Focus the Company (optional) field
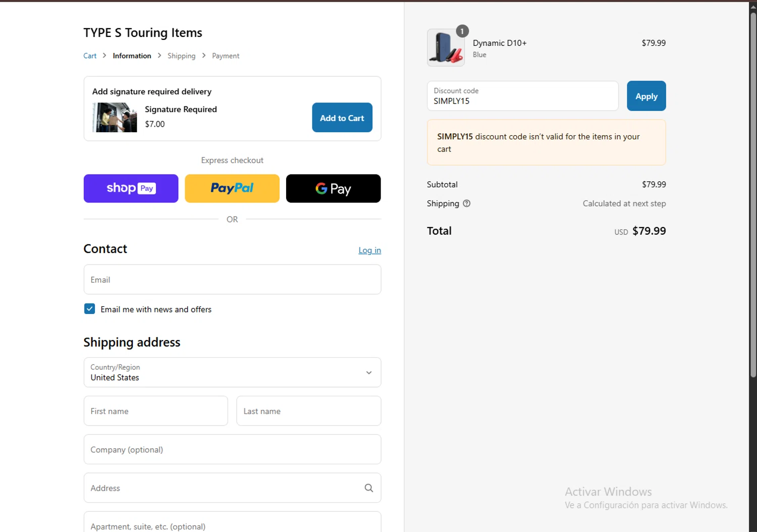The height and width of the screenshot is (532, 757). pos(232,449)
